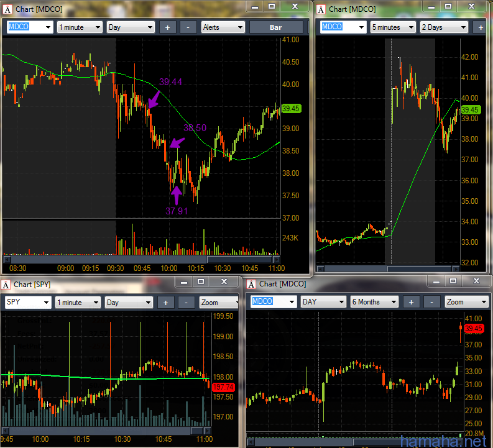Minimize the top-left MDCO 1 minute chart window
This screenshot has height=448, width=493.
(255, 7)
